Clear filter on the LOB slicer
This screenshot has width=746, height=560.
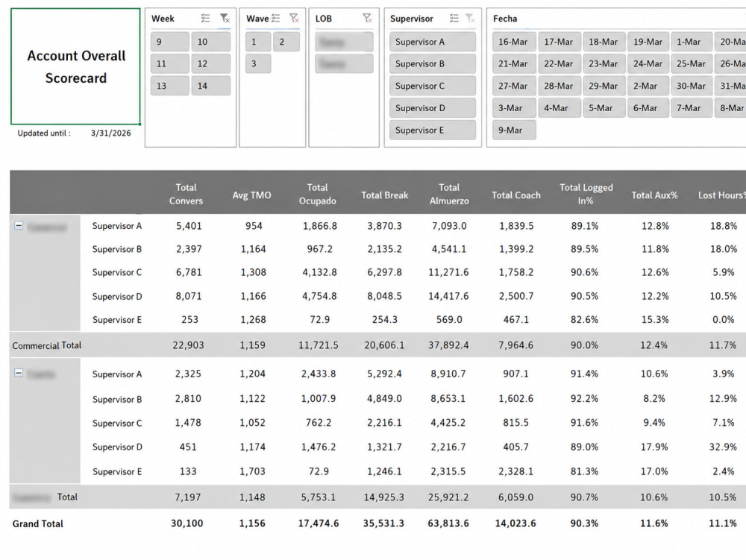[367, 19]
